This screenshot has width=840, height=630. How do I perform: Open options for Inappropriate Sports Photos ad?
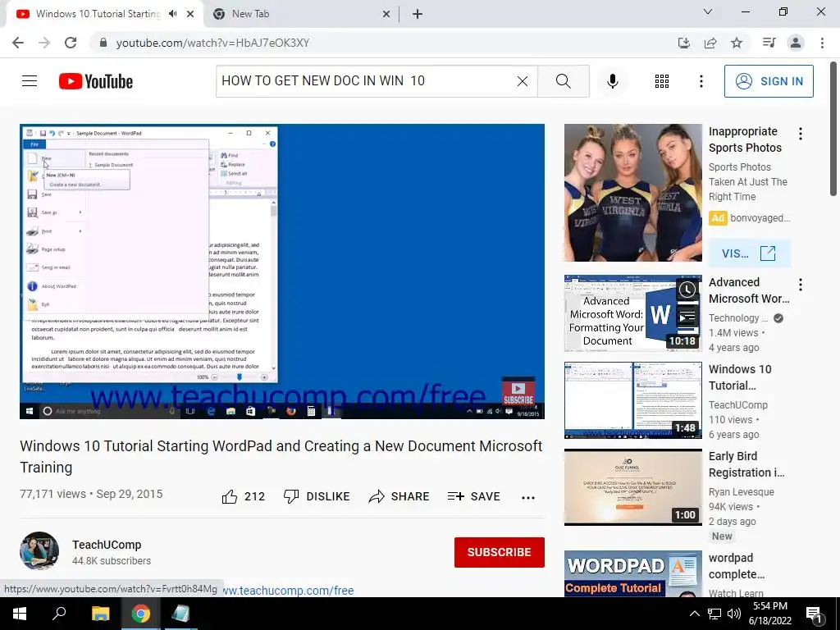801,134
